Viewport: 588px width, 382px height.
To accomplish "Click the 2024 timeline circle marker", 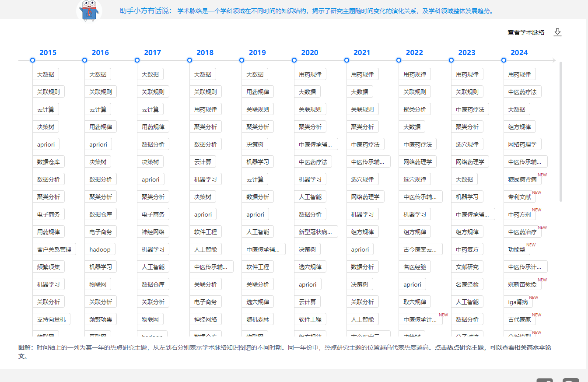I will [x=504, y=60].
